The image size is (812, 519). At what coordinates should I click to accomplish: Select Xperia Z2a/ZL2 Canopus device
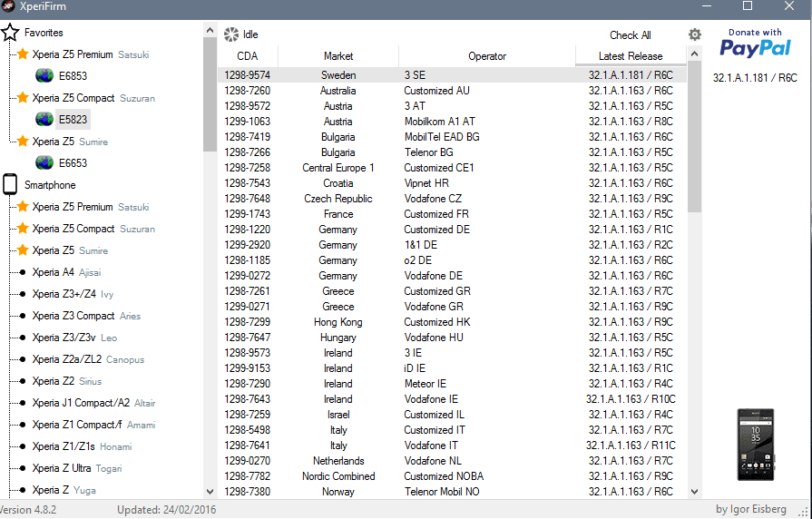click(88, 359)
